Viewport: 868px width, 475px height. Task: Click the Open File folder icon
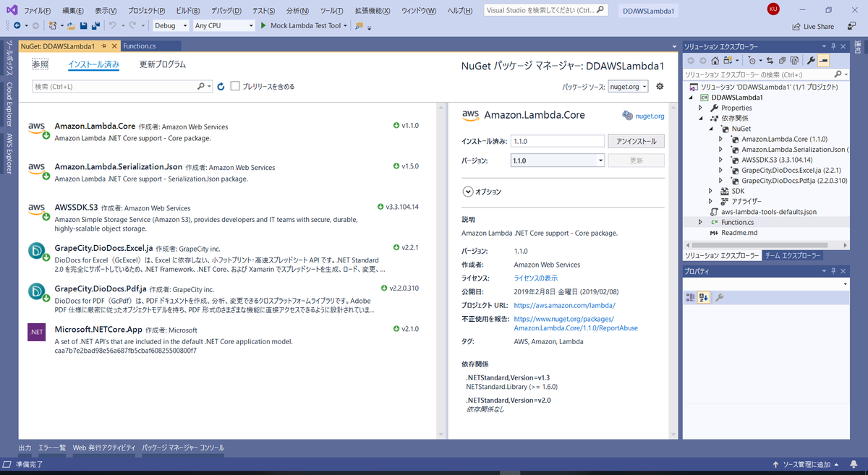[71, 25]
